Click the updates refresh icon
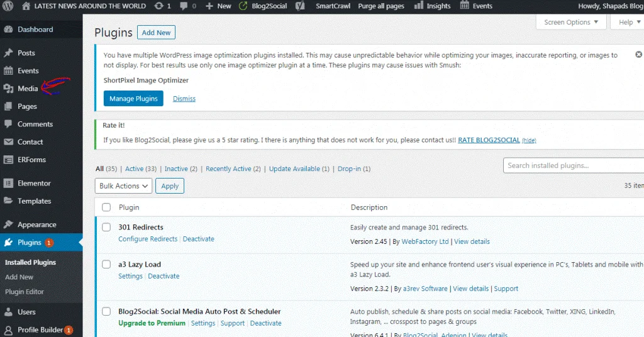Screen dimensions: 644x337 pyautogui.click(x=160, y=6)
